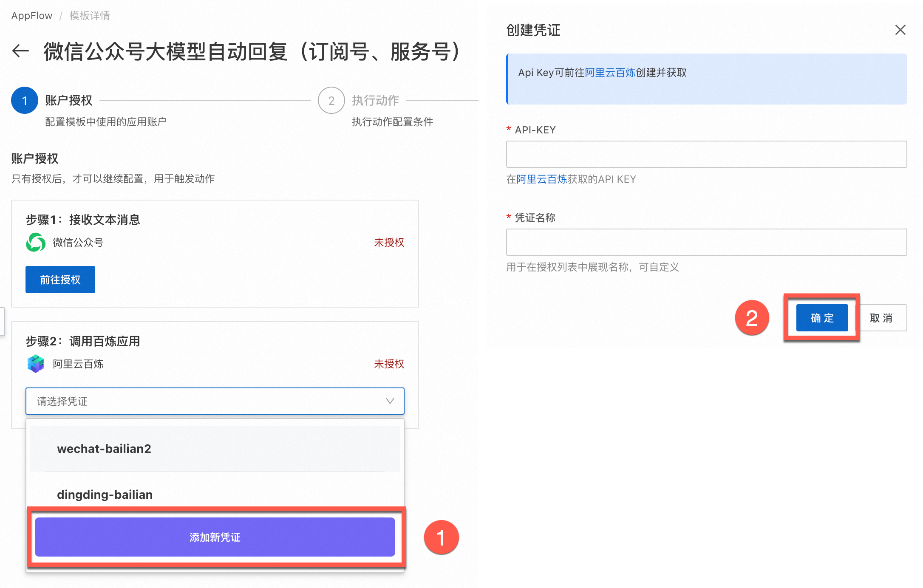The image size is (923, 588).
Task: Open 阿里云百炼 link in blue info banner
Action: click(610, 73)
